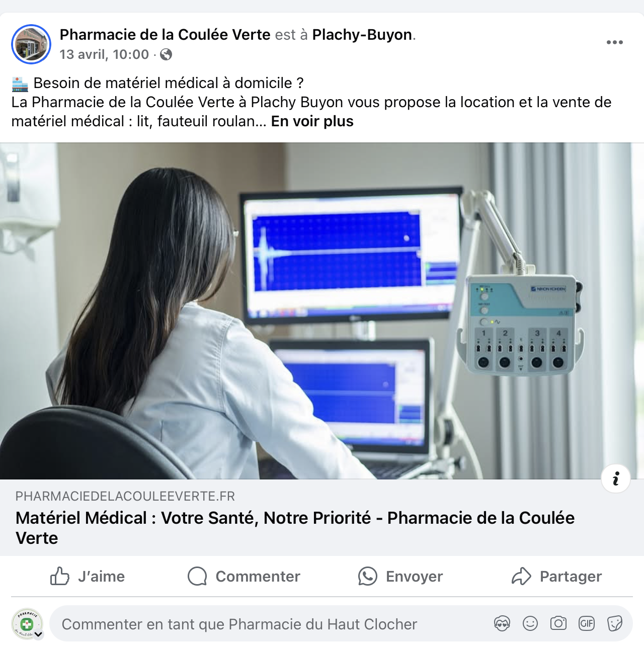This screenshot has height=645, width=644.
Task: Open the three-dot post options menu
Action: (x=614, y=42)
